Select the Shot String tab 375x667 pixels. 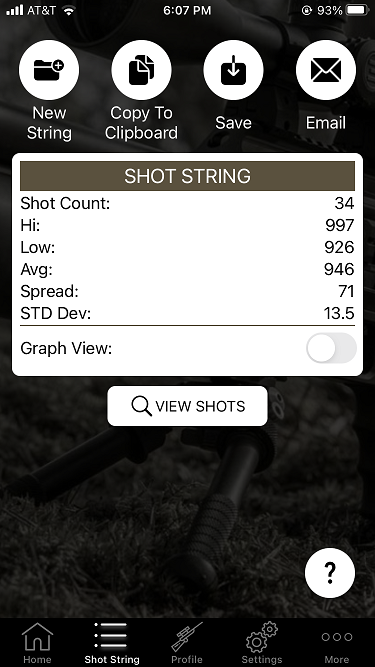click(112, 642)
